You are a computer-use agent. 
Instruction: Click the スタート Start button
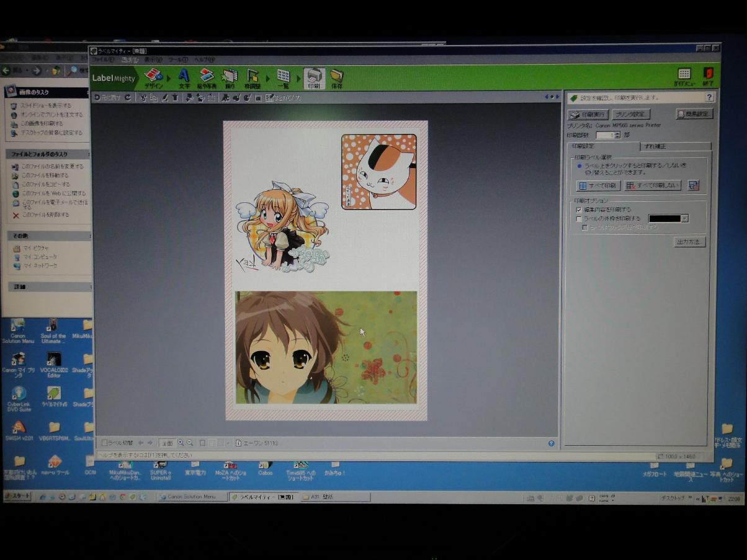[x=17, y=497]
